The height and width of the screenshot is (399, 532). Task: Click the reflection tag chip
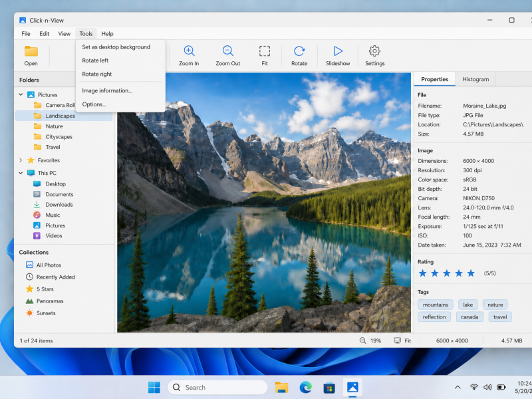[x=434, y=317]
